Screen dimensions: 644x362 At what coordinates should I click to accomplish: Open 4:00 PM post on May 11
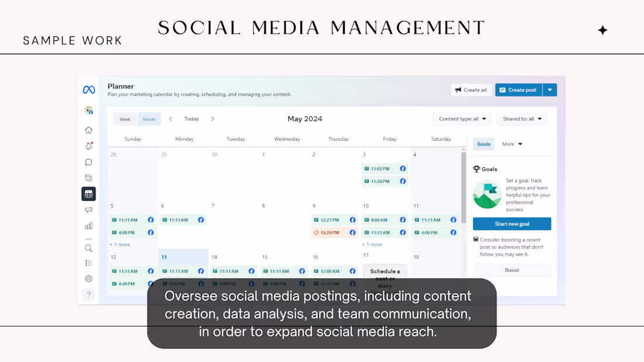tap(436, 233)
